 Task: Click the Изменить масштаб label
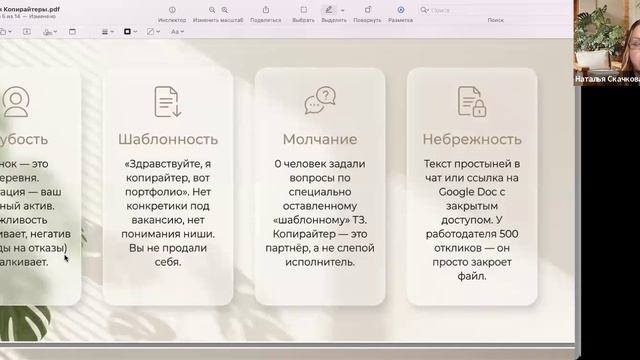(218, 20)
